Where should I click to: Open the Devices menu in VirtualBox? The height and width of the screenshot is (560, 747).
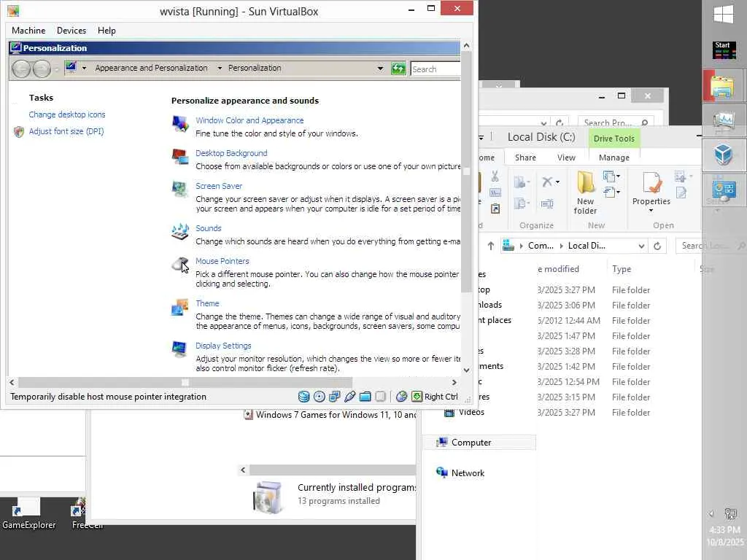coord(71,31)
